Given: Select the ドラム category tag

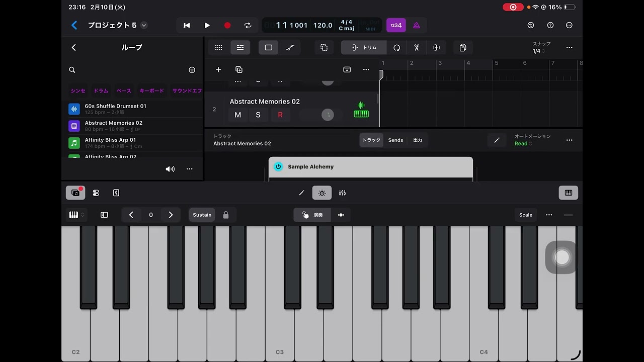Looking at the screenshot, I should 101,90.
